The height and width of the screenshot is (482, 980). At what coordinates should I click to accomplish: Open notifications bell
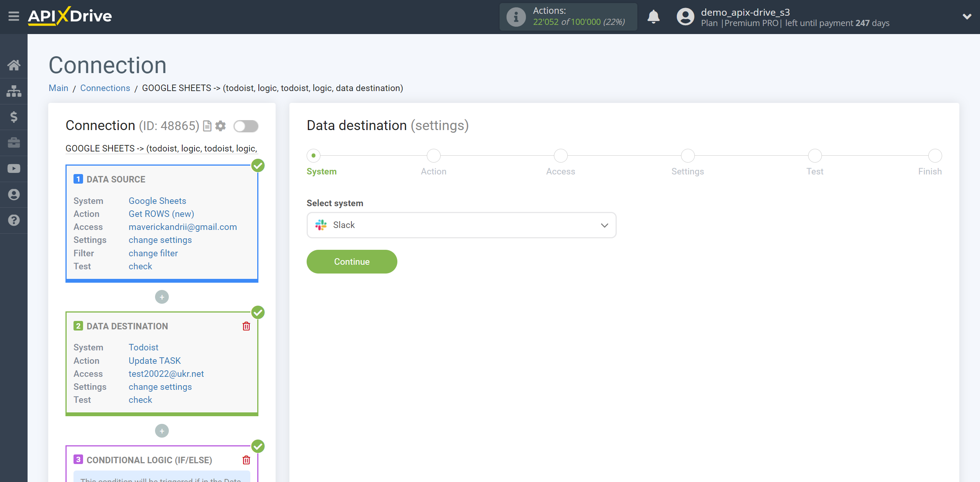[x=653, y=17]
